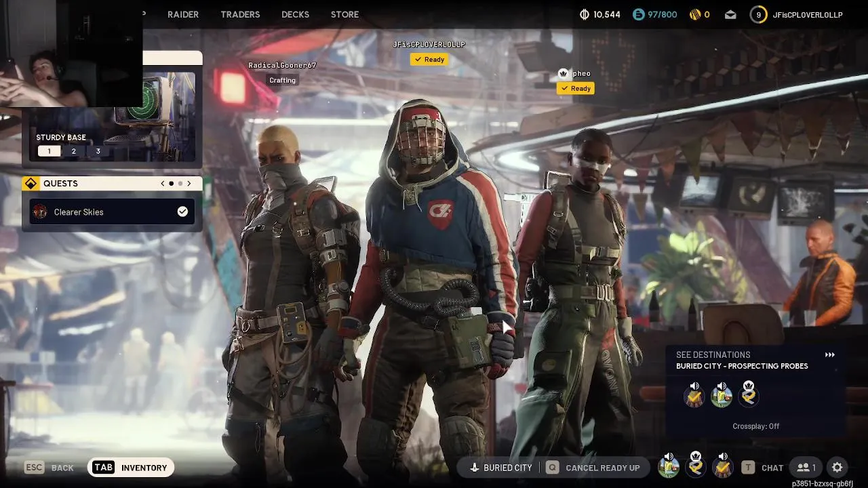Click the first squad avatar in the destinations panel

694,397
